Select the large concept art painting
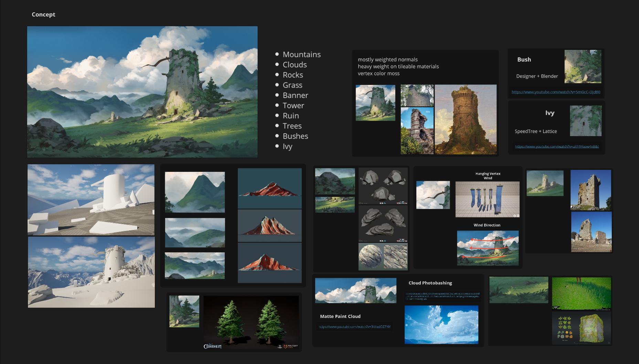Image resolution: width=639 pixels, height=364 pixels. coord(142,92)
